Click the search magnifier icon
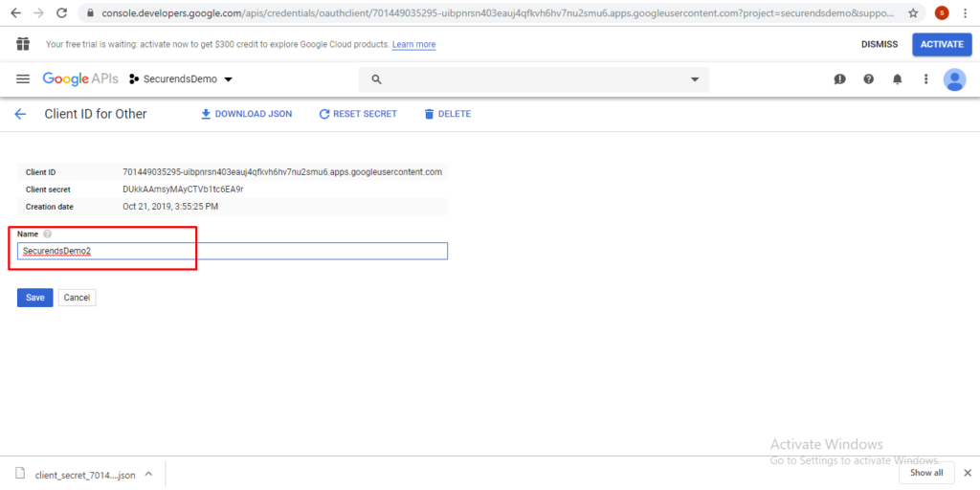Viewport: 980px width, 490px height. click(x=376, y=79)
